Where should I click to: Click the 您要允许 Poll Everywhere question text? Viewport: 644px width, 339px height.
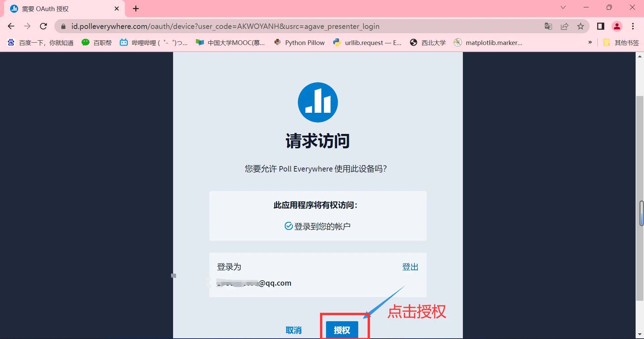point(316,168)
